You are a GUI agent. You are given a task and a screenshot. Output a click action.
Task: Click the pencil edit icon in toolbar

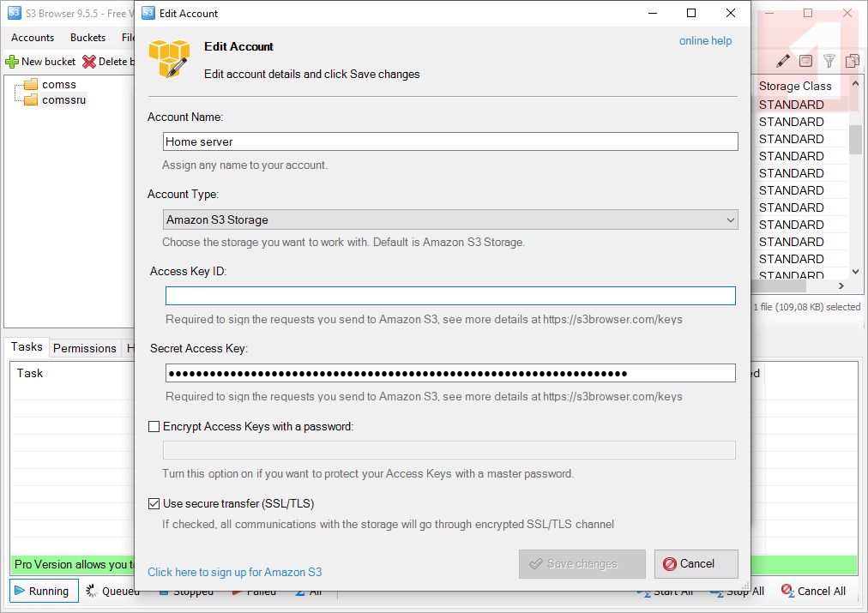783,61
